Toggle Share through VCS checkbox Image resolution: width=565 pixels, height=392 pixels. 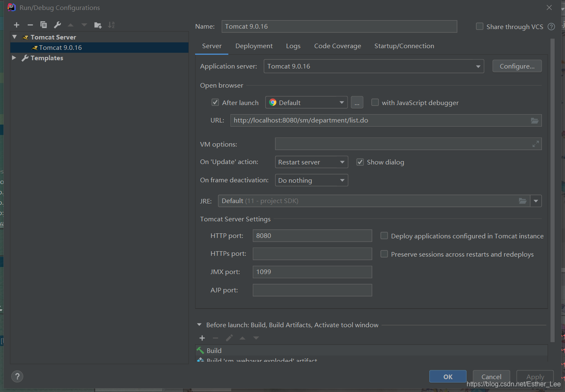479,27
